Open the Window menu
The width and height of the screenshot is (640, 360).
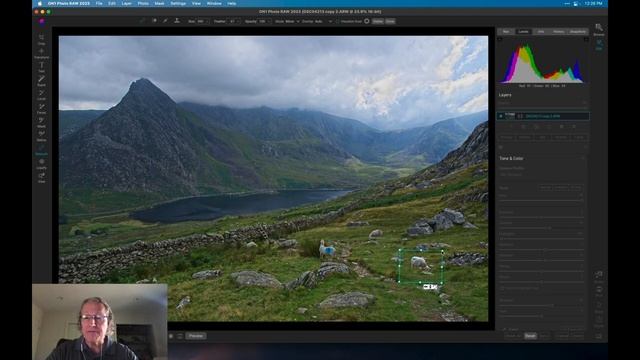214,3
